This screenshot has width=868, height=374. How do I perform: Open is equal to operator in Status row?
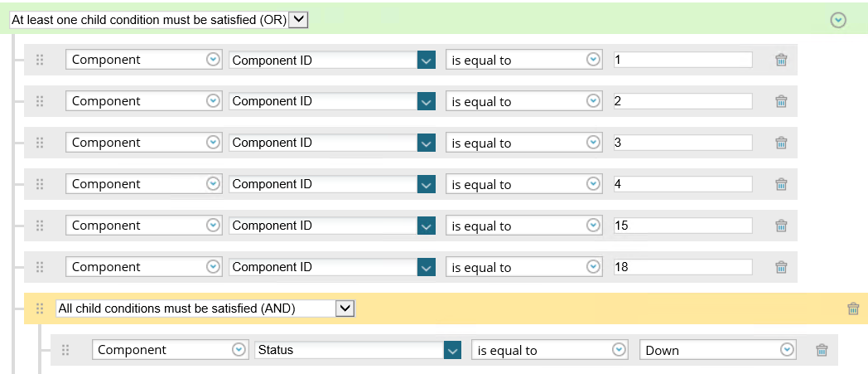point(619,350)
